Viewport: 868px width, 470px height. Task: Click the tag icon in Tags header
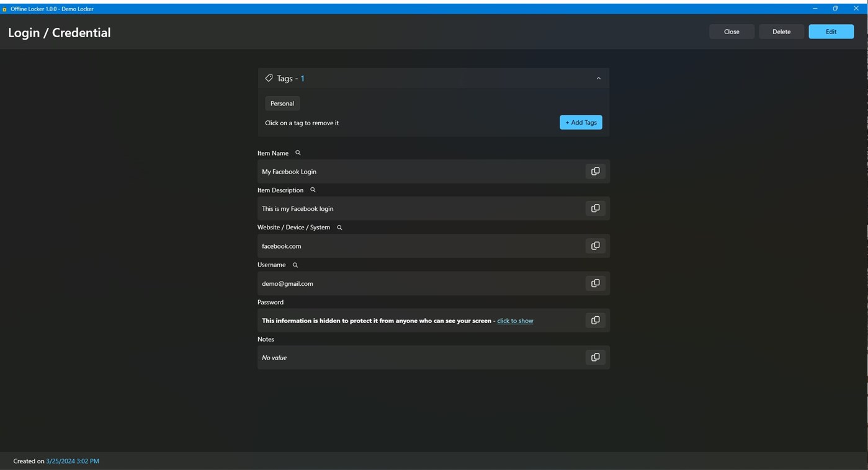[269, 78]
